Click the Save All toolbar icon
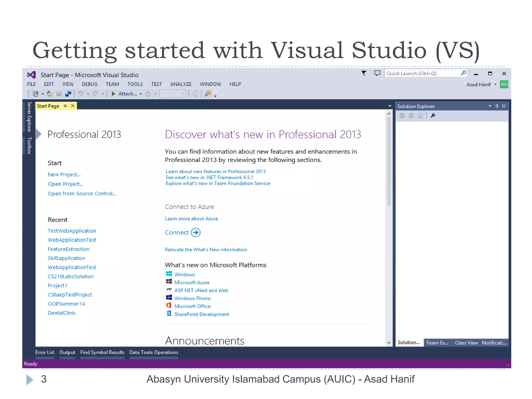Viewport: 532px width, 399px height. pos(68,94)
